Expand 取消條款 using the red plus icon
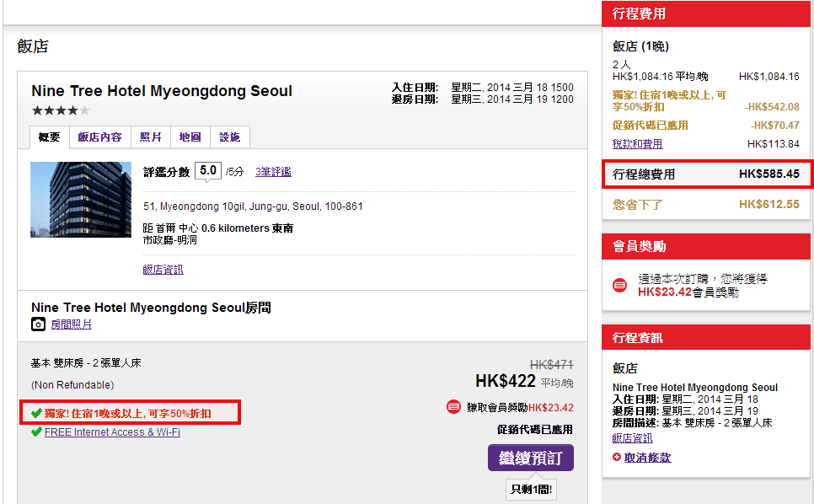814x504 pixels. (617, 458)
